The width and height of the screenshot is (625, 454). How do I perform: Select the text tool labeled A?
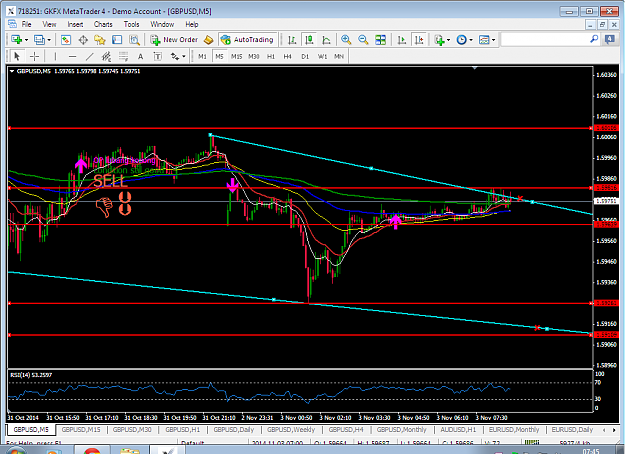[140, 57]
